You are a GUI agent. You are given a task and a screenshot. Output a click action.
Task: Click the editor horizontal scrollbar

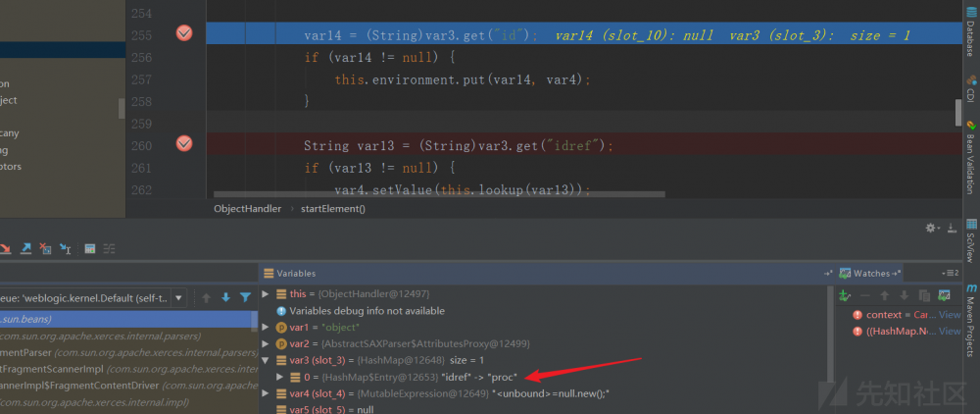439,194
